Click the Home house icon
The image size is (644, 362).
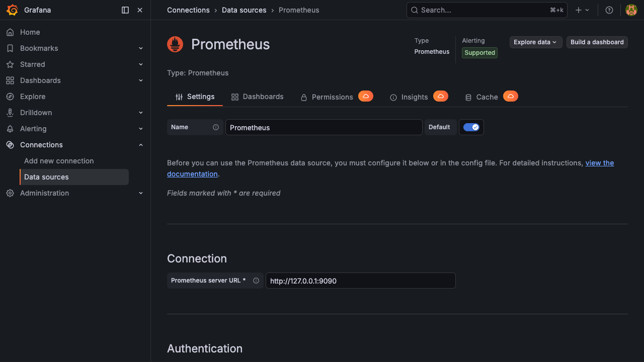click(x=10, y=32)
